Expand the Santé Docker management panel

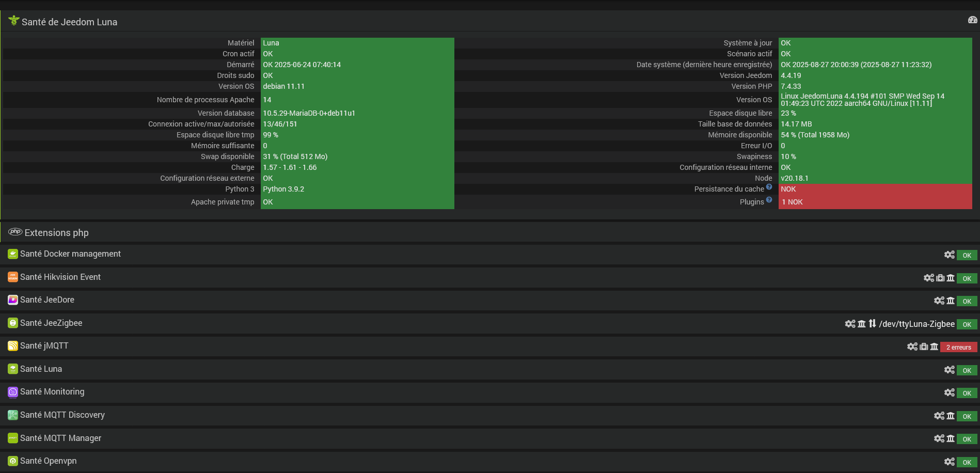click(70, 254)
